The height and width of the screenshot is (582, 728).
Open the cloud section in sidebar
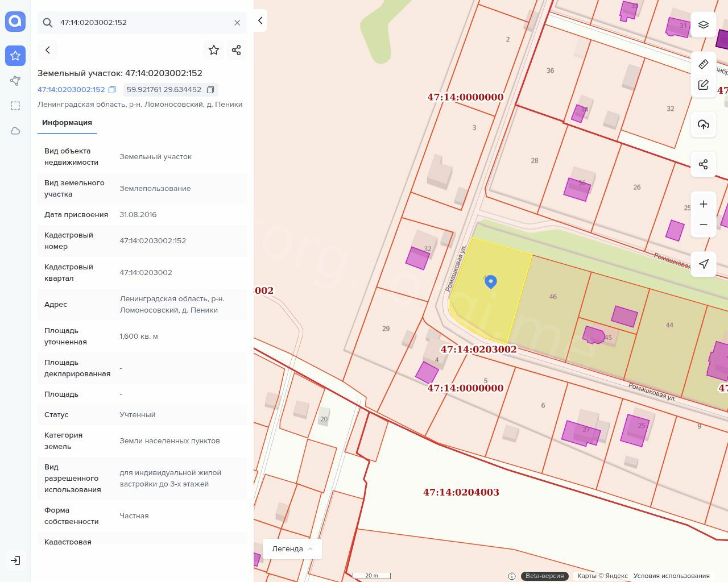pos(15,131)
